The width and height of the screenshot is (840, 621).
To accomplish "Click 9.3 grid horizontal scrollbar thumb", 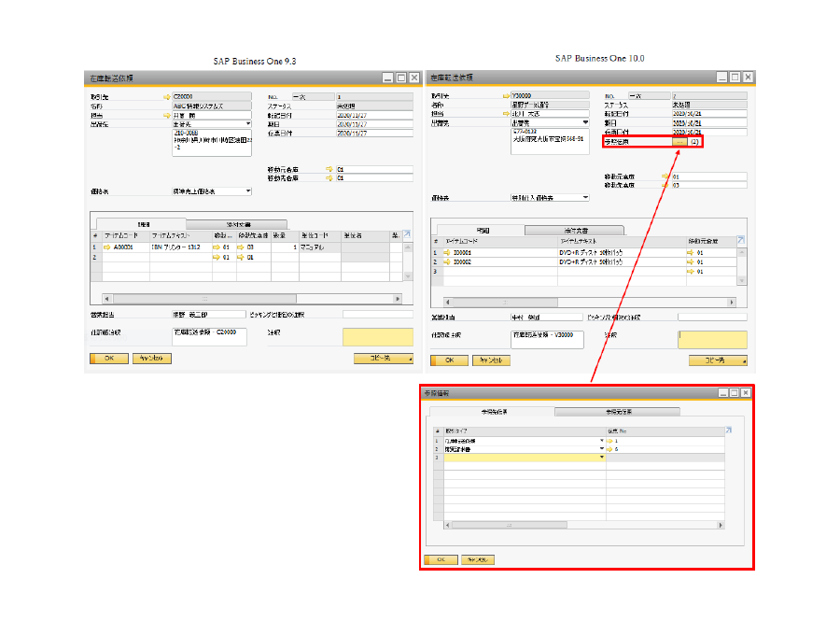I will (x=204, y=299).
